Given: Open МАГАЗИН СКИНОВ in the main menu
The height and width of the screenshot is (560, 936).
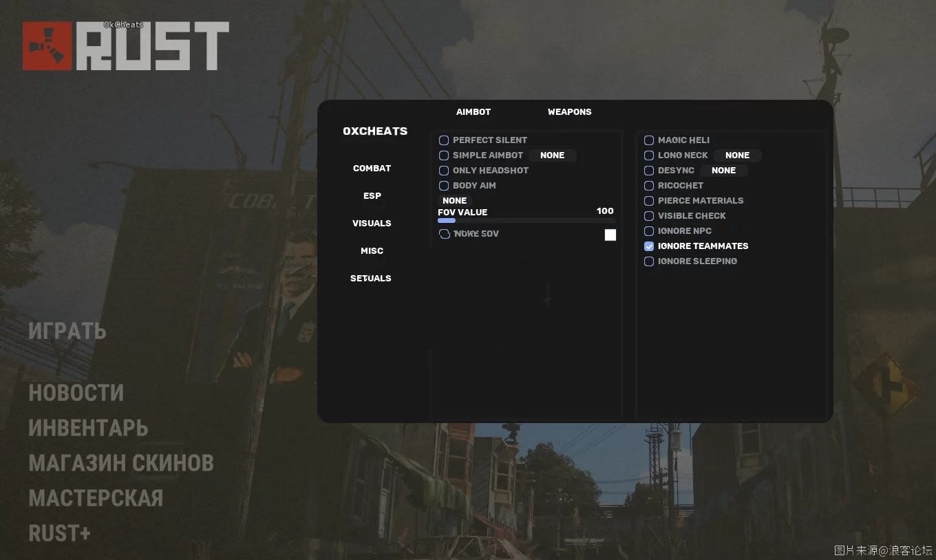Looking at the screenshot, I should click(121, 463).
